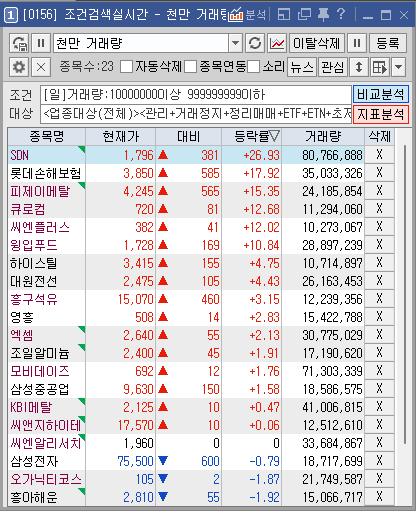Delete the 대원전선 row with X
The width and height of the screenshot is (416, 511).
379,281
